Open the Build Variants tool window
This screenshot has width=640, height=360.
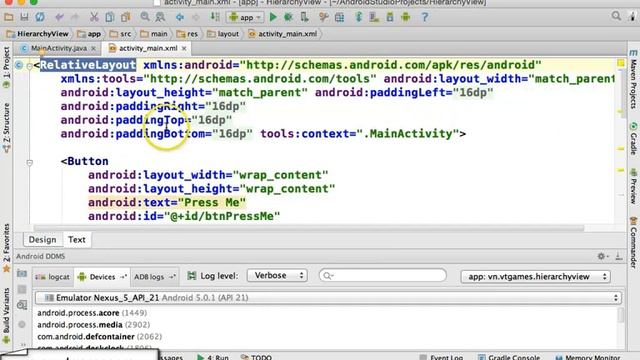pyautogui.click(x=6, y=316)
